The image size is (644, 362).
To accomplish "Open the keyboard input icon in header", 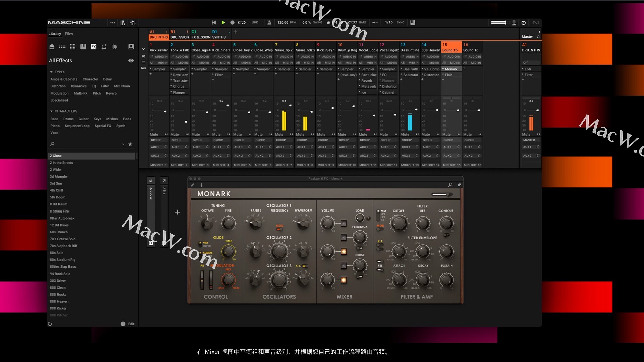I will pos(413,22).
